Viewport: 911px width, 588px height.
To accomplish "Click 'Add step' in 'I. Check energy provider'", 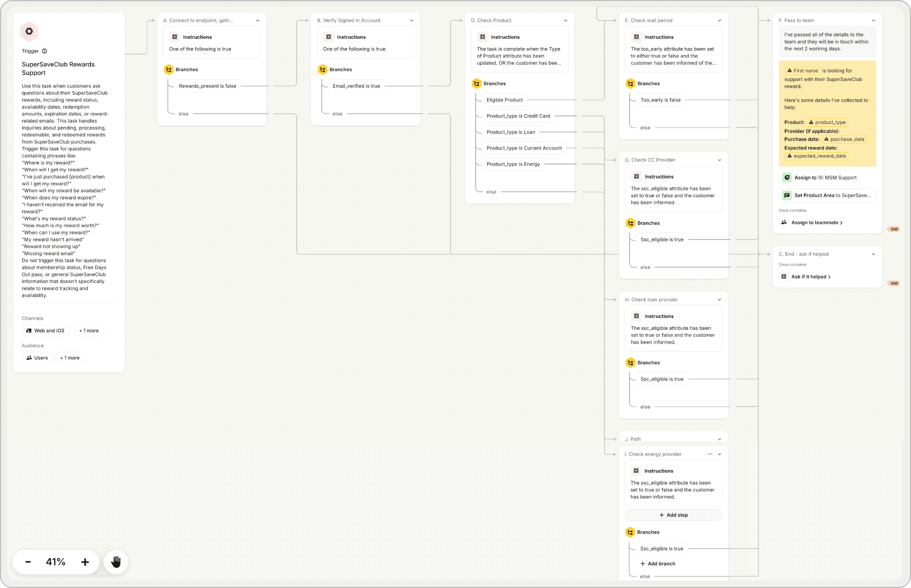I will [673, 515].
